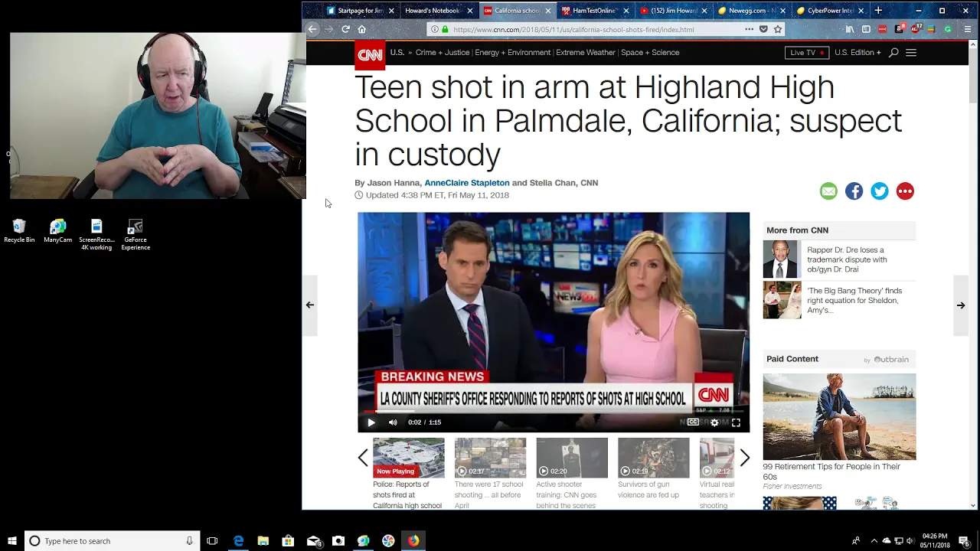Open Amazon Assistant extension

pos(900,29)
